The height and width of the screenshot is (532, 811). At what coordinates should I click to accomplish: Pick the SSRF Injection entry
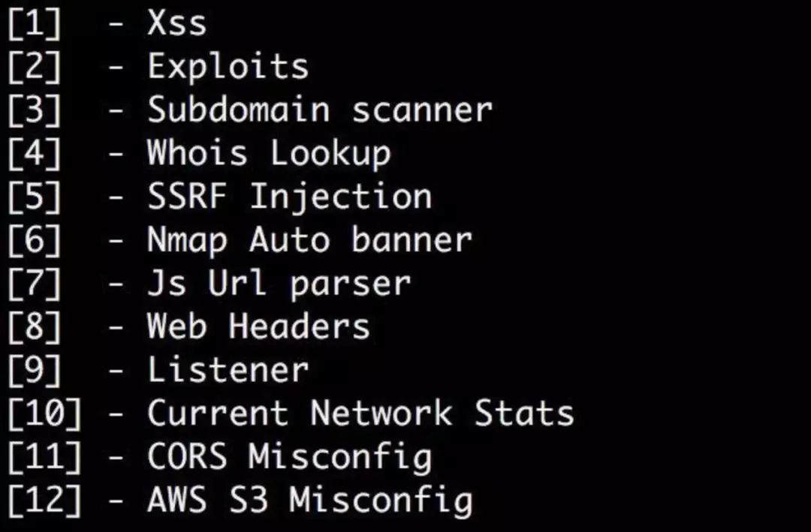[290, 197]
